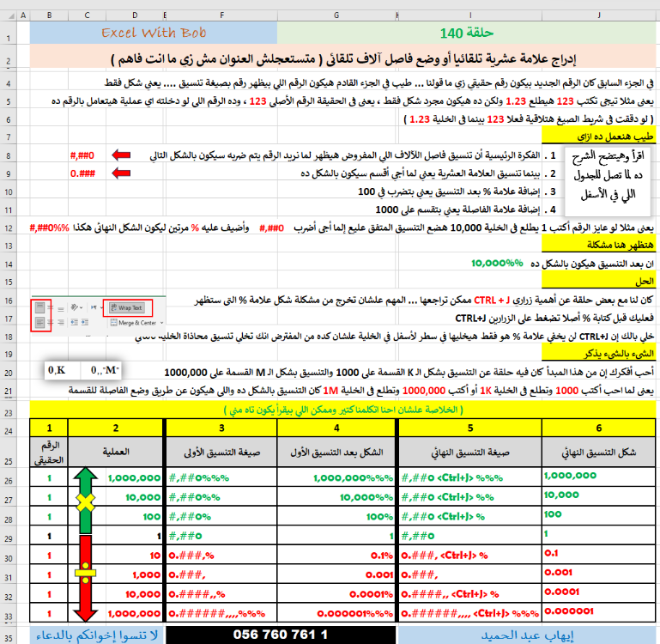Select column header G
Viewport: 660px width, 644px height.
(x=336, y=15)
